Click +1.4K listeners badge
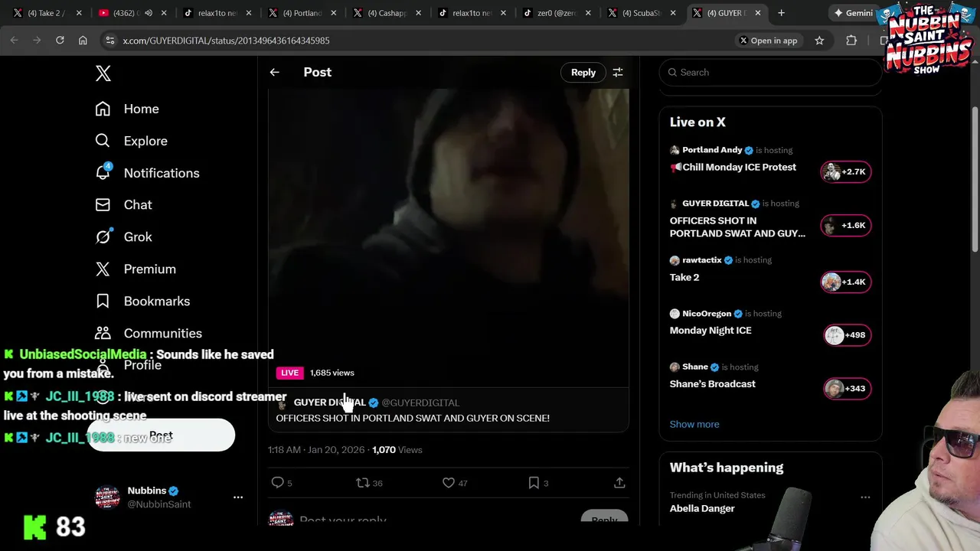 pyautogui.click(x=846, y=282)
